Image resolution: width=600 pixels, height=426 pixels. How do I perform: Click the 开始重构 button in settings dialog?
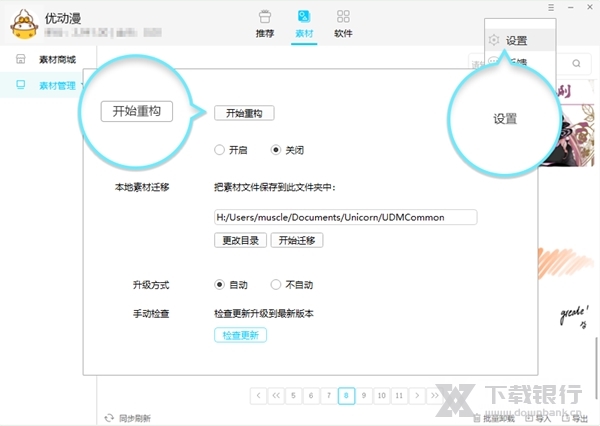(x=244, y=113)
